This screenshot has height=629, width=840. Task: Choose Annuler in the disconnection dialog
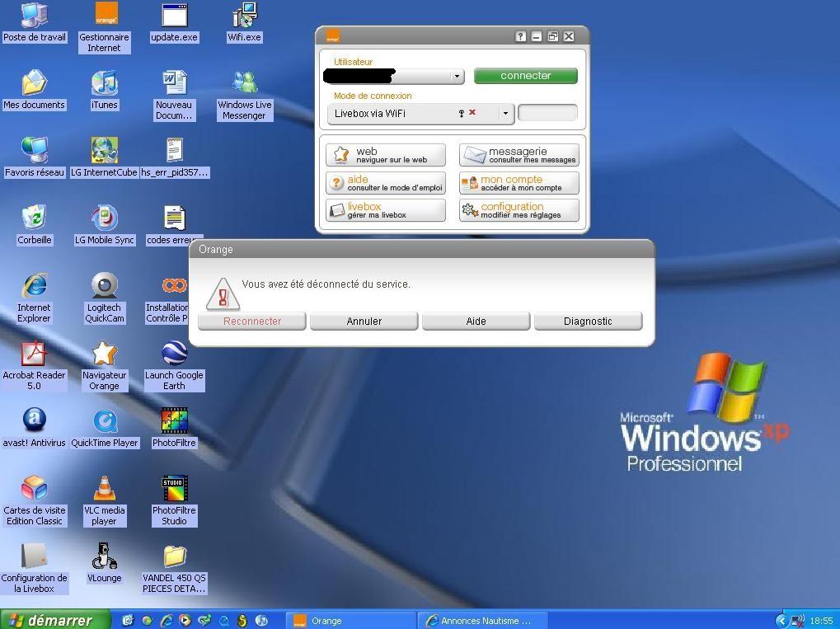pyautogui.click(x=364, y=322)
